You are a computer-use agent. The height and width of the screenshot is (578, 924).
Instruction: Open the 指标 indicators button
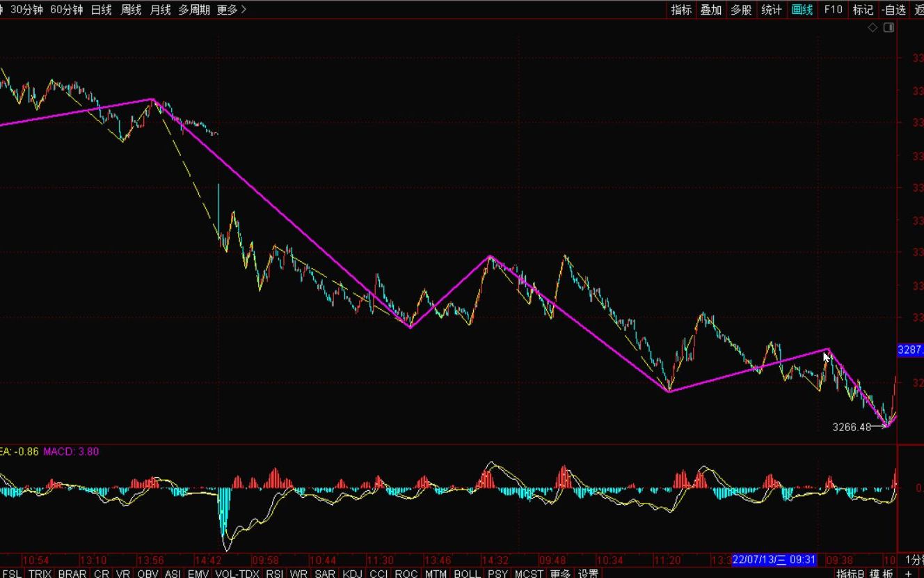tap(681, 10)
